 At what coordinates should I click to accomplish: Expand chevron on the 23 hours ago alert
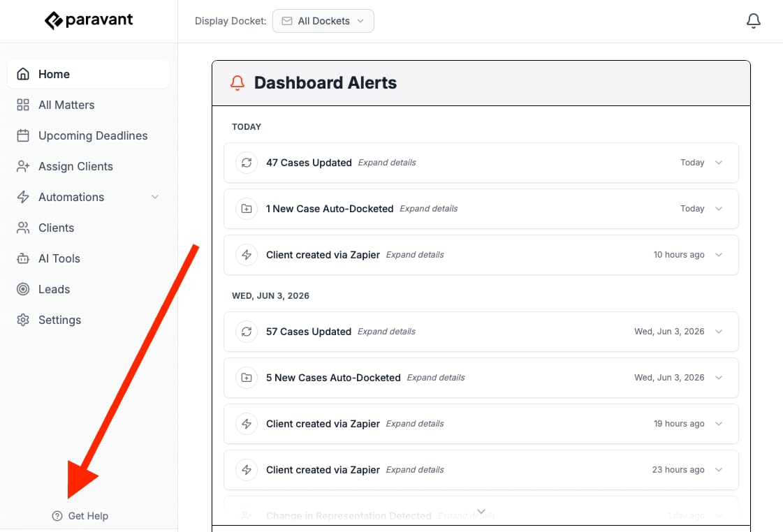(x=719, y=470)
